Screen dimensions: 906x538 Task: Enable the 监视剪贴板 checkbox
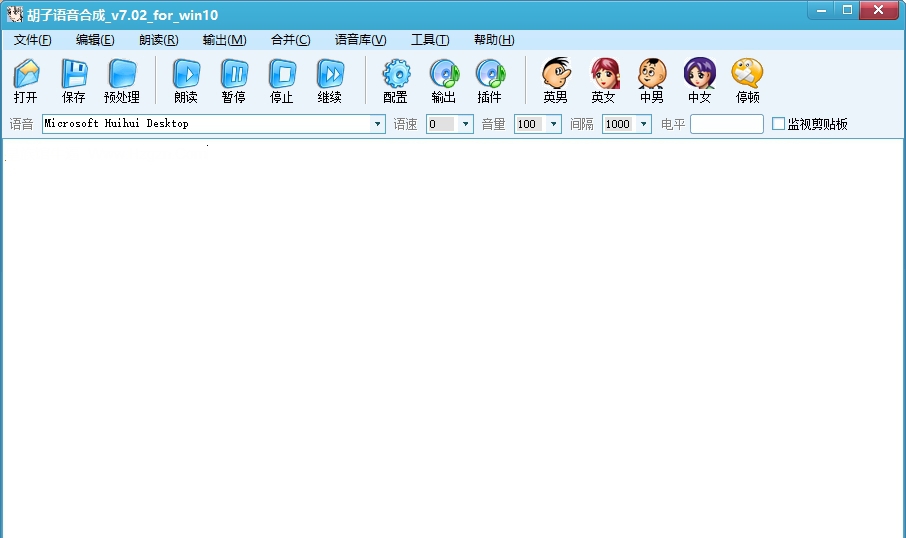coord(779,124)
